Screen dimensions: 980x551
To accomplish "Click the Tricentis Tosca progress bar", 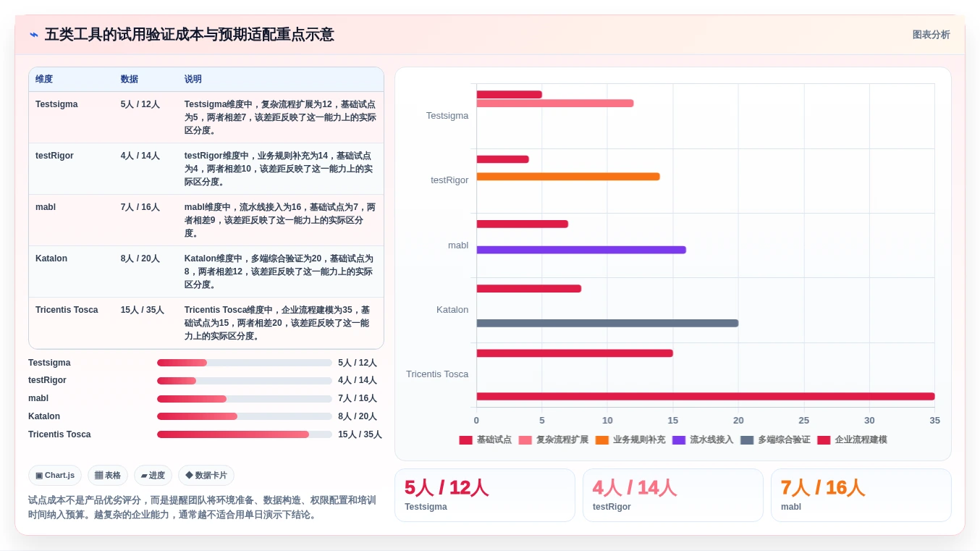I will coord(245,434).
